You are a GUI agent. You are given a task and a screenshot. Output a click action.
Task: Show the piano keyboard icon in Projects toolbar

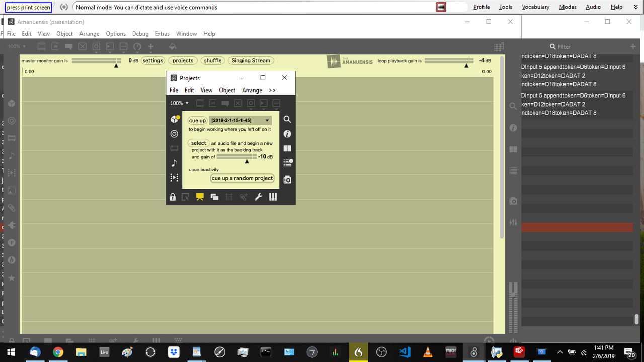coord(273,197)
